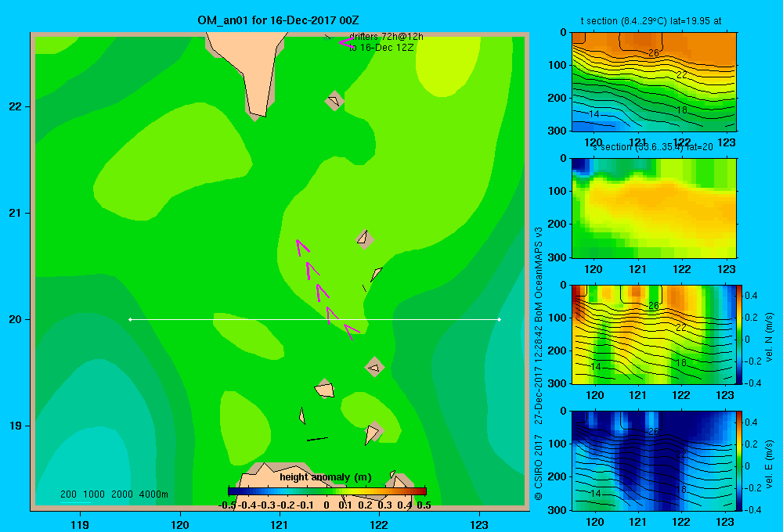Click the vel. N color bar

coord(740,334)
